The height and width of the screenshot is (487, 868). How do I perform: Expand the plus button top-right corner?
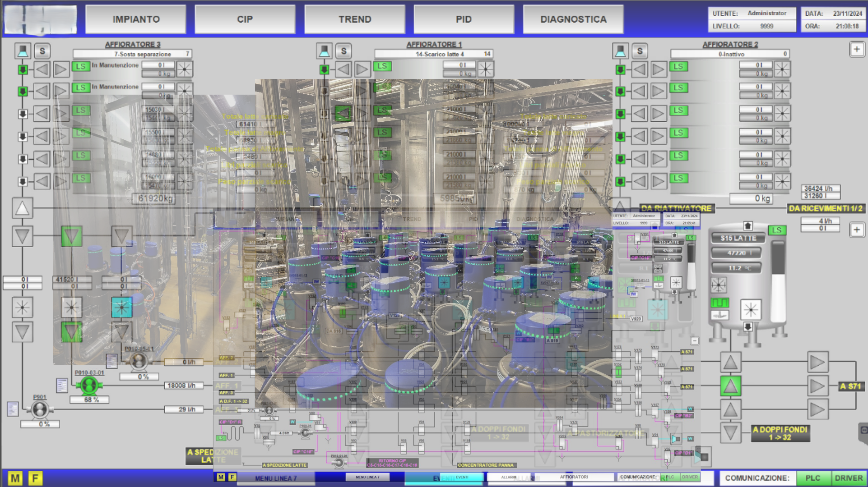857,50
